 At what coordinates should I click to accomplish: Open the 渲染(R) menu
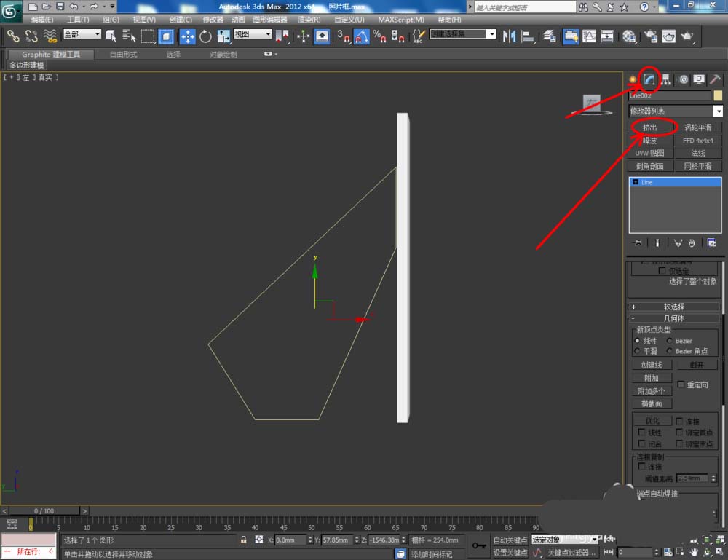click(x=309, y=20)
